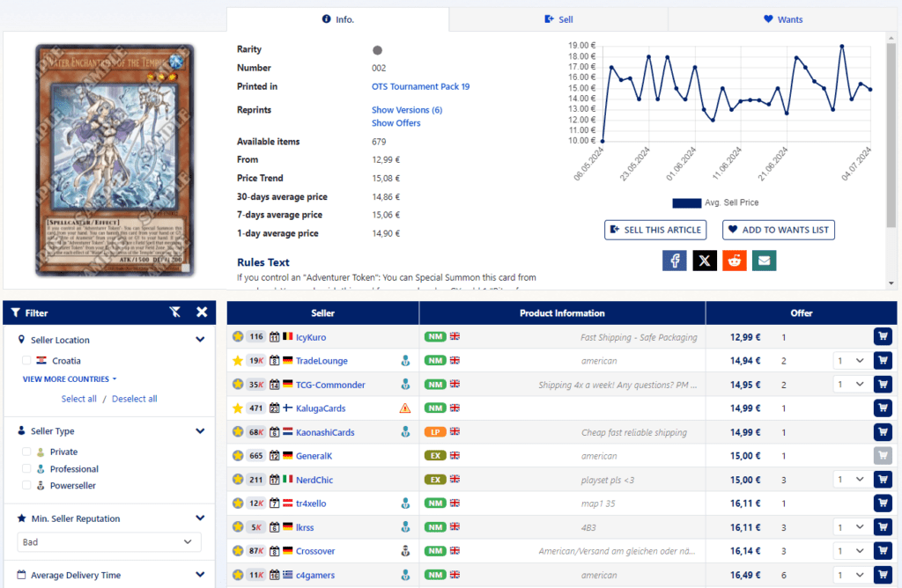902x588 pixels.
Task: Check the Powerseller filter checkbox
Action: click(26, 485)
